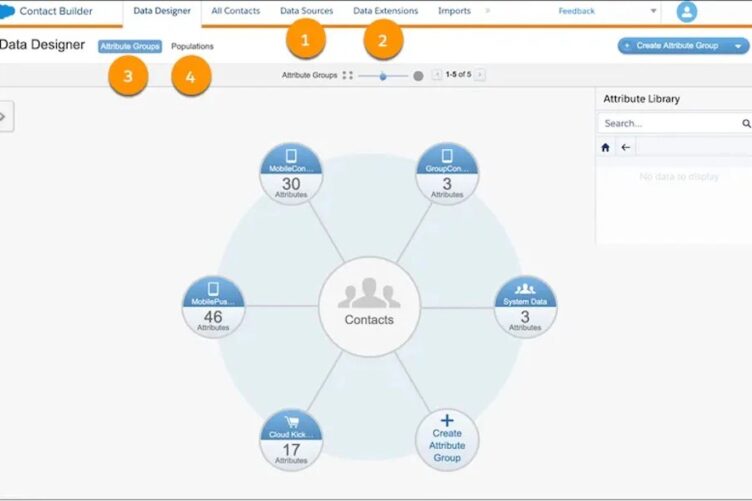
Task: Open the Data Extensions tab
Action: (385, 11)
